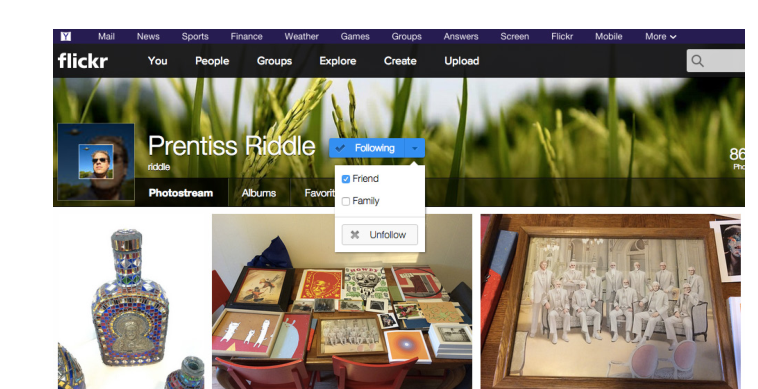The width and height of the screenshot is (758, 389).
Task: Collapse the Following dropdown arrow
Action: tap(415, 148)
